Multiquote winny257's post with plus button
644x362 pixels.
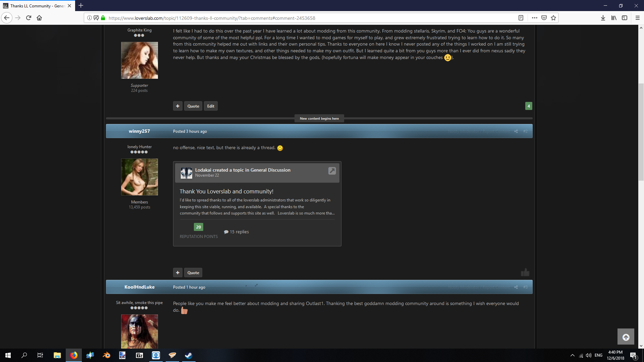point(178,273)
